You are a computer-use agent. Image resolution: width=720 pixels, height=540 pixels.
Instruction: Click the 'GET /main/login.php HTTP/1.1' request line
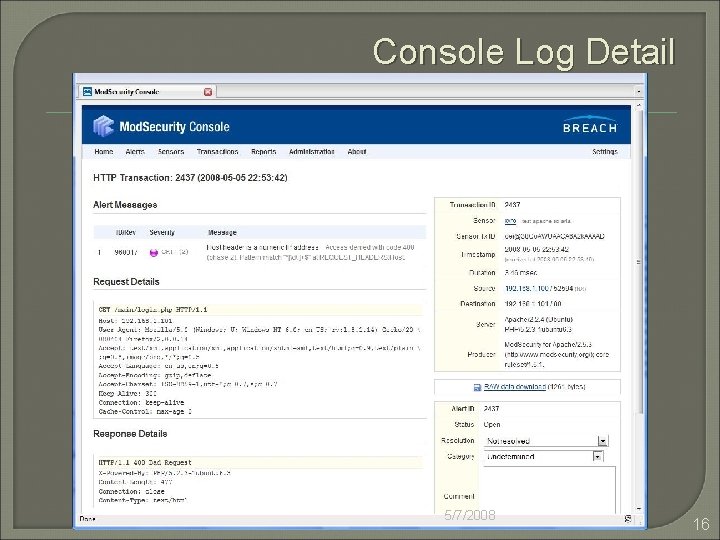(x=153, y=309)
